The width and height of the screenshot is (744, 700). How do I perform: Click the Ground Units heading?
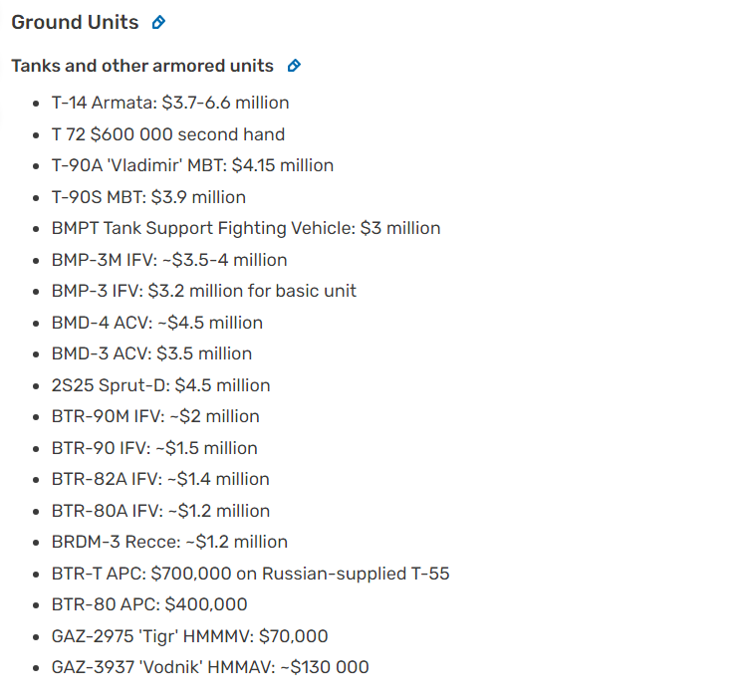[x=75, y=23]
